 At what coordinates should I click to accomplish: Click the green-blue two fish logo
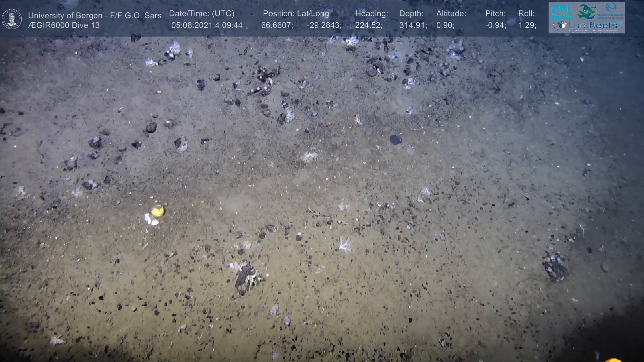point(587,12)
